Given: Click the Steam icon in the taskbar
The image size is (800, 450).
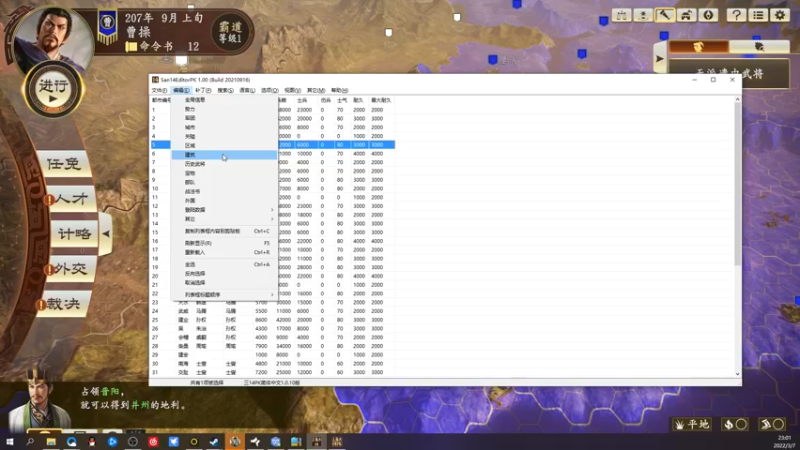Looking at the screenshot, I should (x=214, y=441).
